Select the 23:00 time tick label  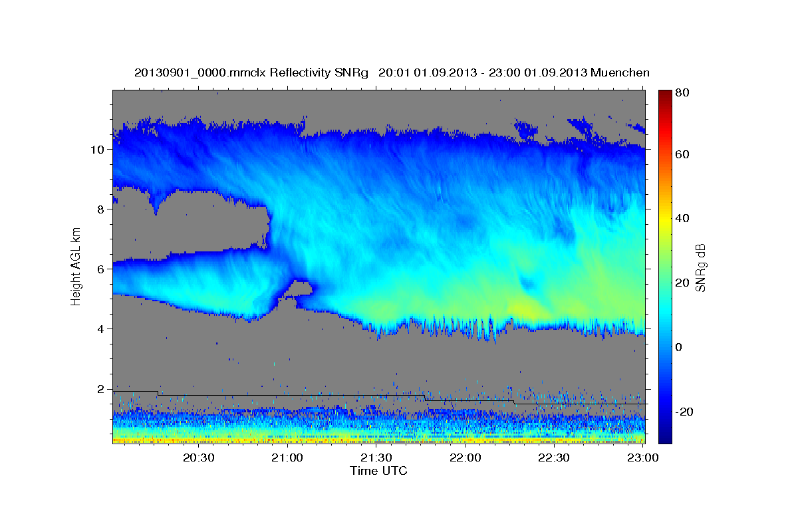(644, 458)
